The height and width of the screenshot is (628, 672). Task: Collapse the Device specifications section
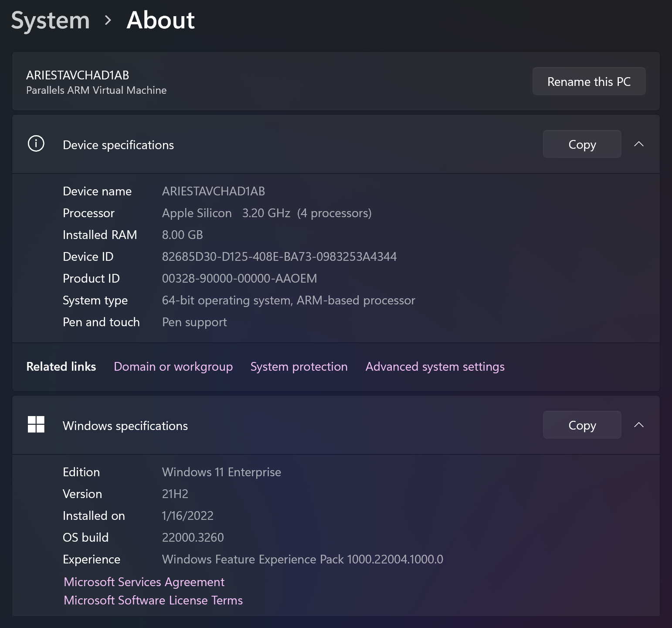(639, 144)
